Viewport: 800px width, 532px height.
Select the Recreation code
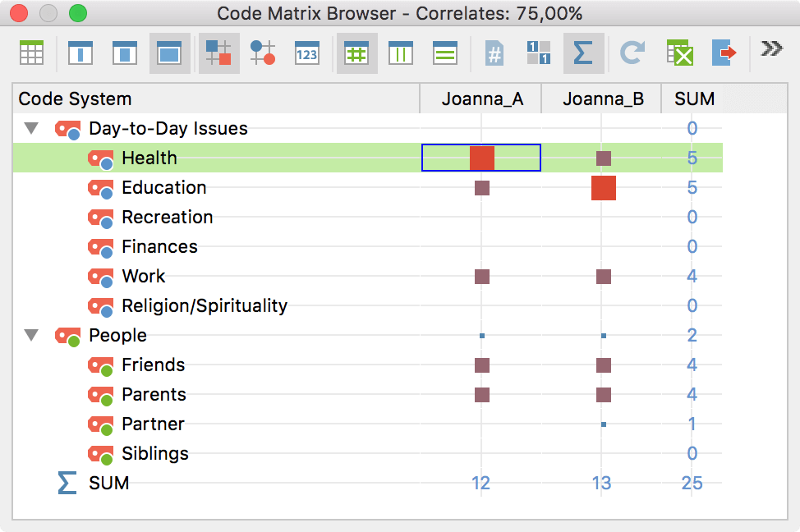coord(168,218)
